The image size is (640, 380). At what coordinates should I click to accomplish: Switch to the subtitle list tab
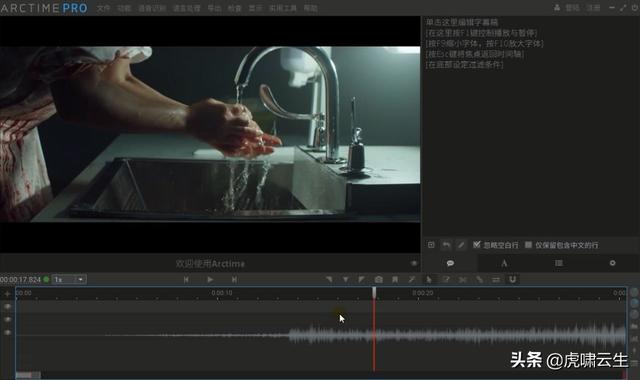[559, 263]
